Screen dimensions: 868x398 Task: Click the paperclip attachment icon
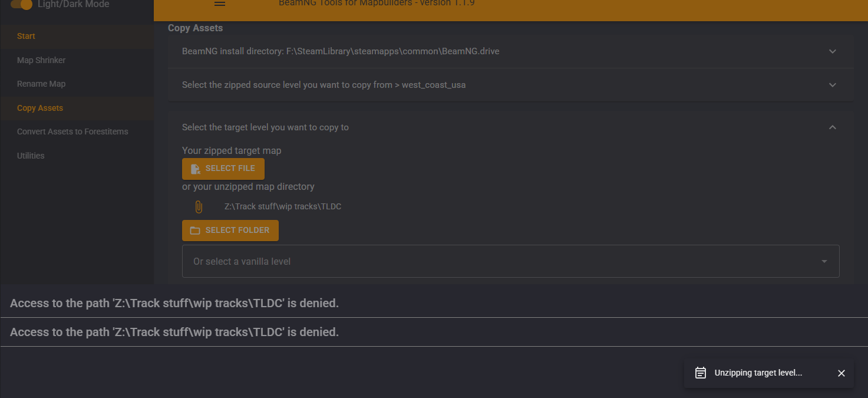coord(199,207)
